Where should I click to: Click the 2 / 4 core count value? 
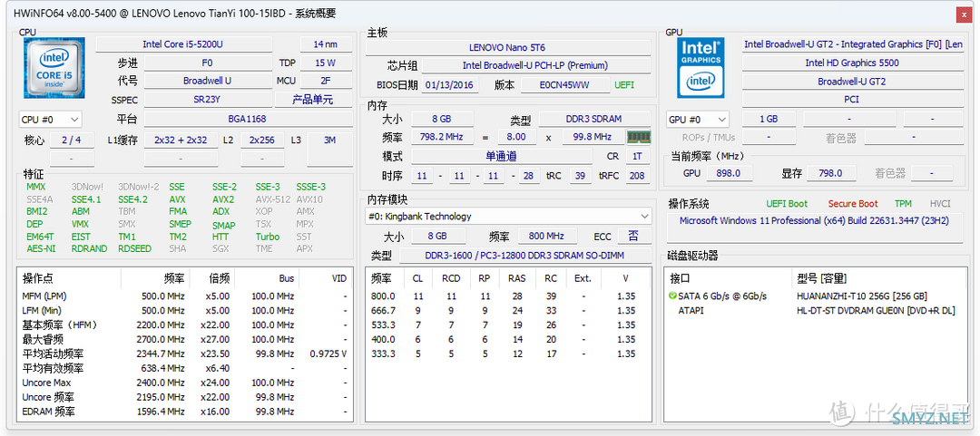click(72, 140)
